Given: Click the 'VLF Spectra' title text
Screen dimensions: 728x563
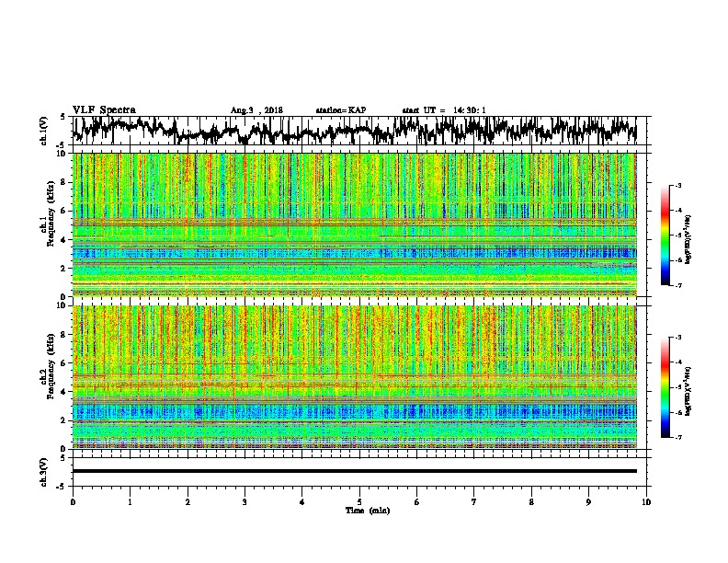Looking at the screenshot, I should pyautogui.click(x=104, y=110).
